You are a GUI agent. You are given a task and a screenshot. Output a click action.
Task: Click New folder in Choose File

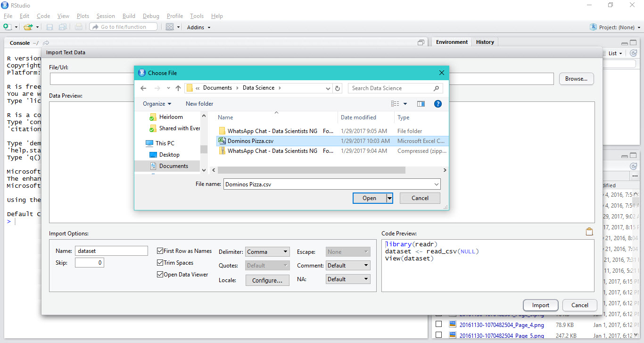point(199,104)
